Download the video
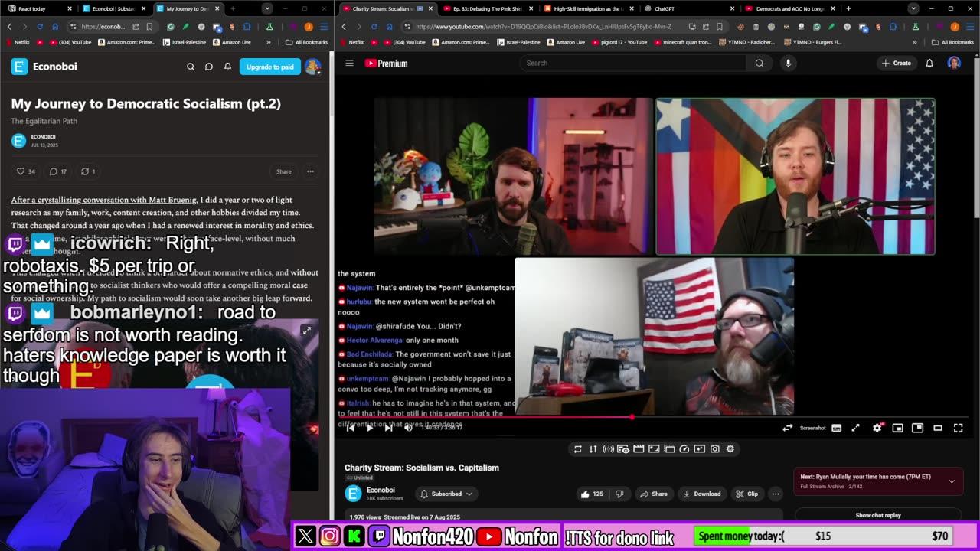Screen dimensions: 980x551 pyautogui.click(x=701, y=494)
